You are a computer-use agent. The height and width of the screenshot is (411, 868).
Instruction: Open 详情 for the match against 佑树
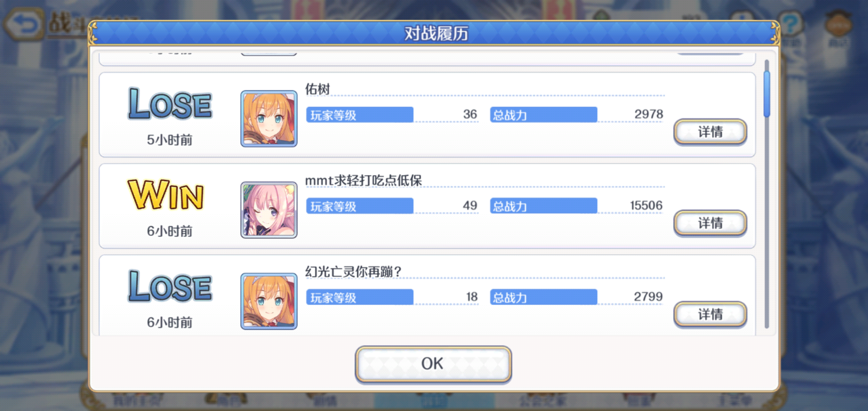pyautogui.click(x=710, y=132)
